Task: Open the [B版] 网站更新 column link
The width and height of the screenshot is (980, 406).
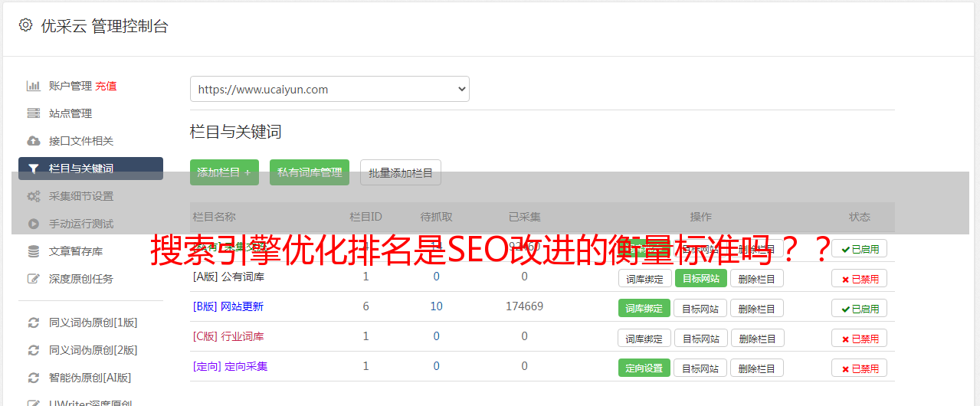Action: (228, 306)
